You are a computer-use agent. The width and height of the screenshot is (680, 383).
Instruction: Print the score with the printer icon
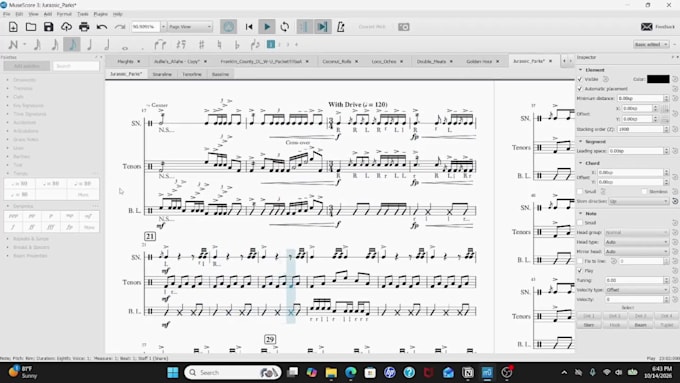point(84,27)
